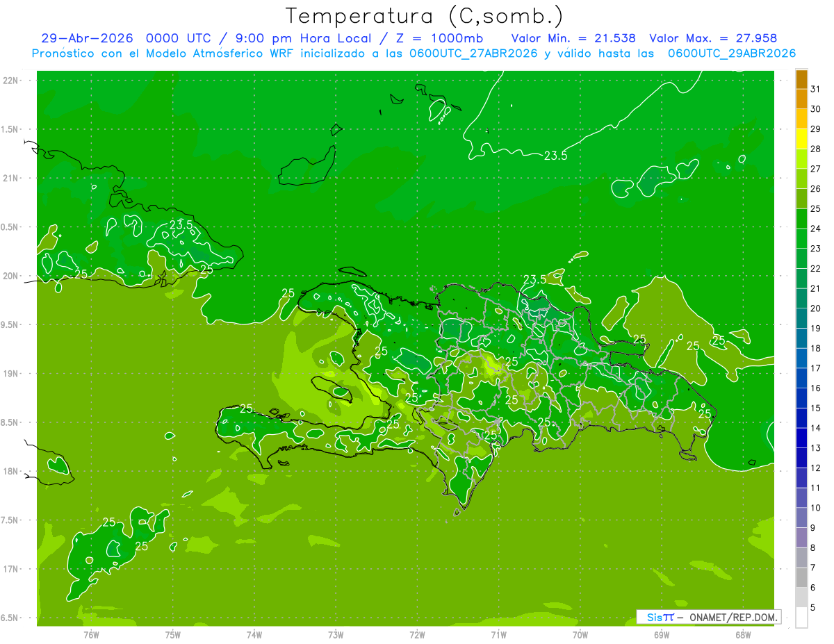This screenshot has height=644, width=834.
Task: Click the Temperatura (C,somb.) title
Action: [x=424, y=16]
